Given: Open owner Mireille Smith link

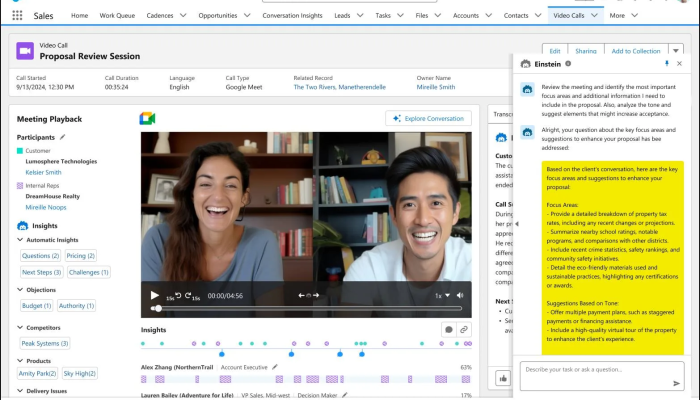Looking at the screenshot, I should point(436,87).
